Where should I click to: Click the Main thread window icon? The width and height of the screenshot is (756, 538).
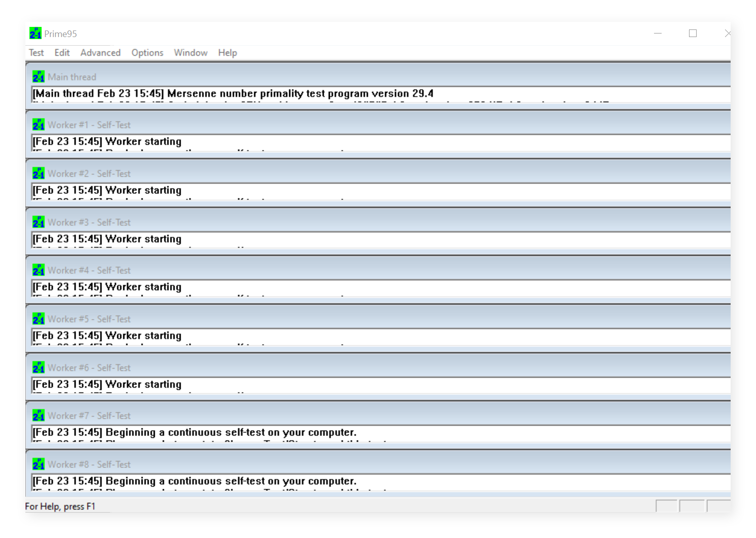pyautogui.click(x=39, y=77)
